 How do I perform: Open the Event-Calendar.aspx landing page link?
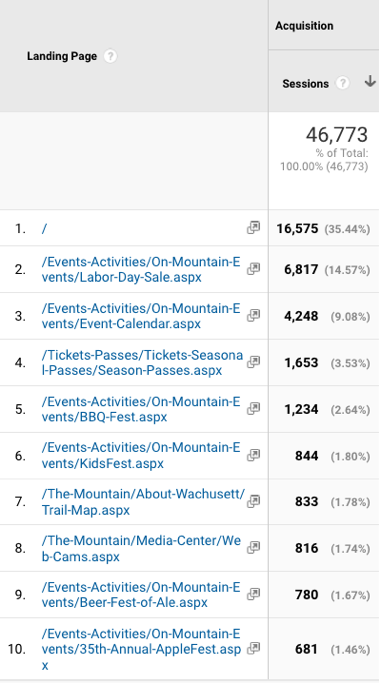coord(141,316)
